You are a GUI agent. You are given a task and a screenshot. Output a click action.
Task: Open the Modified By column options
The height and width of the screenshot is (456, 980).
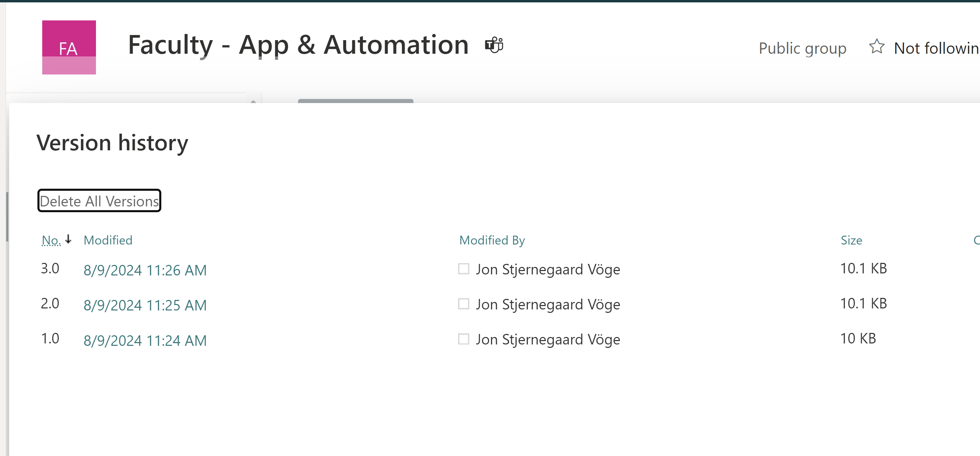click(492, 240)
